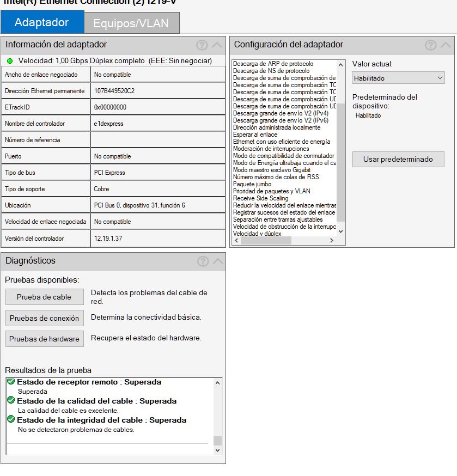This screenshot has width=457, height=476.
Task: Switch to the Equipos/VLAN tab
Action: (132, 23)
